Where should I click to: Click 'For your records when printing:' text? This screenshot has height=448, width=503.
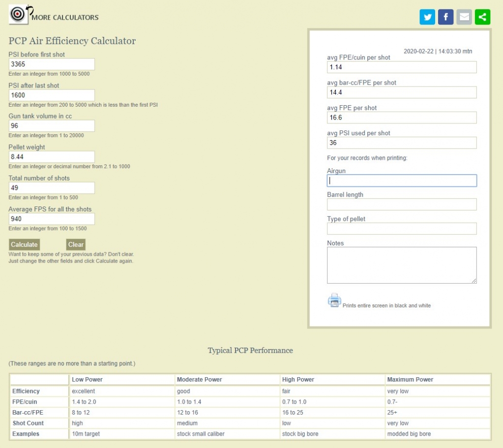click(x=367, y=158)
